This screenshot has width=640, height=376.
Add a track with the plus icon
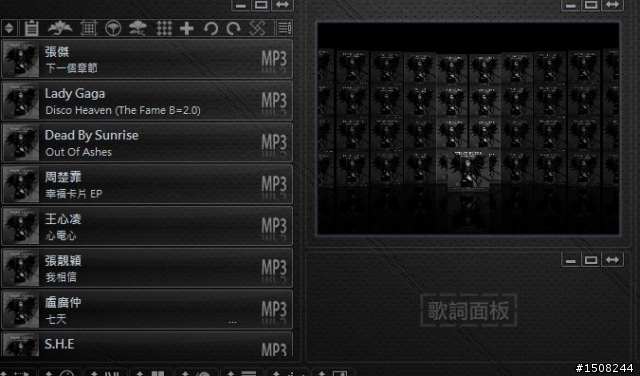point(187,28)
